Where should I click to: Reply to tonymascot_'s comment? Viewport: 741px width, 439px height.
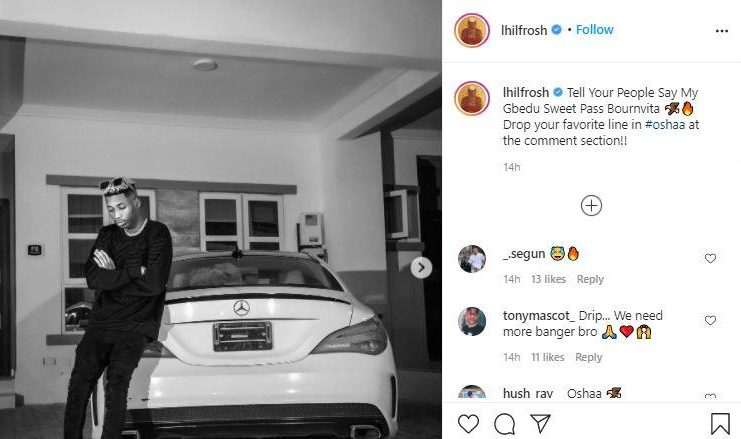click(588, 357)
